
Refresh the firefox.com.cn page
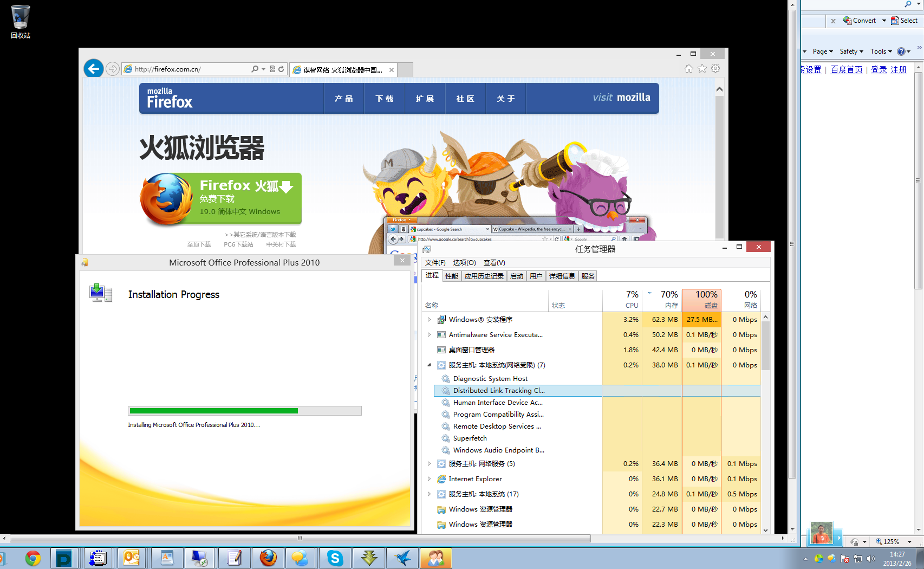click(x=281, y=69)
